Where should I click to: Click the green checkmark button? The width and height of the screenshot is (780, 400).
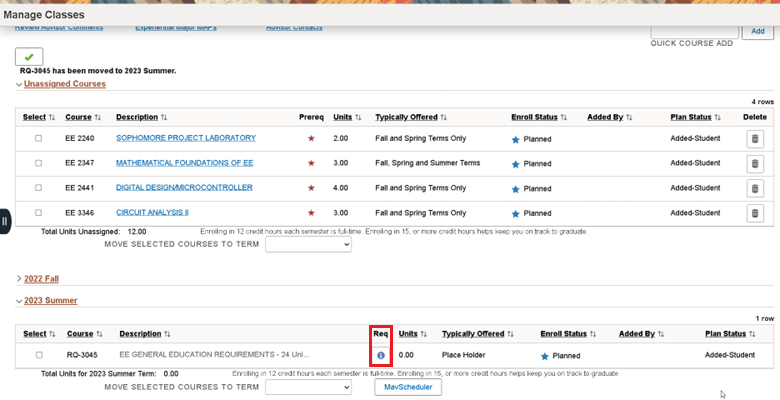tap(29, 58)
